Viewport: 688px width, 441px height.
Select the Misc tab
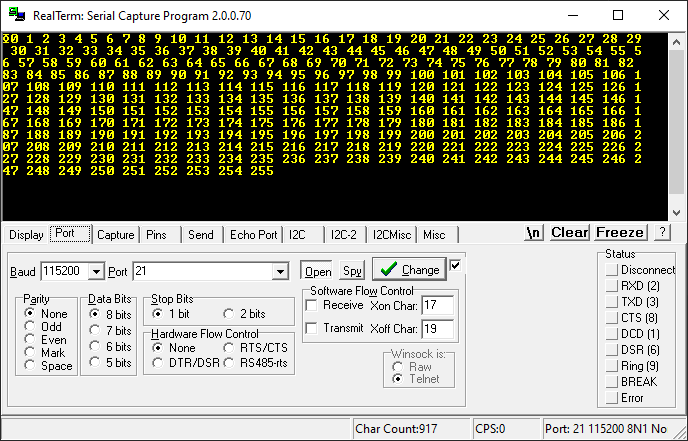[438, 235]
